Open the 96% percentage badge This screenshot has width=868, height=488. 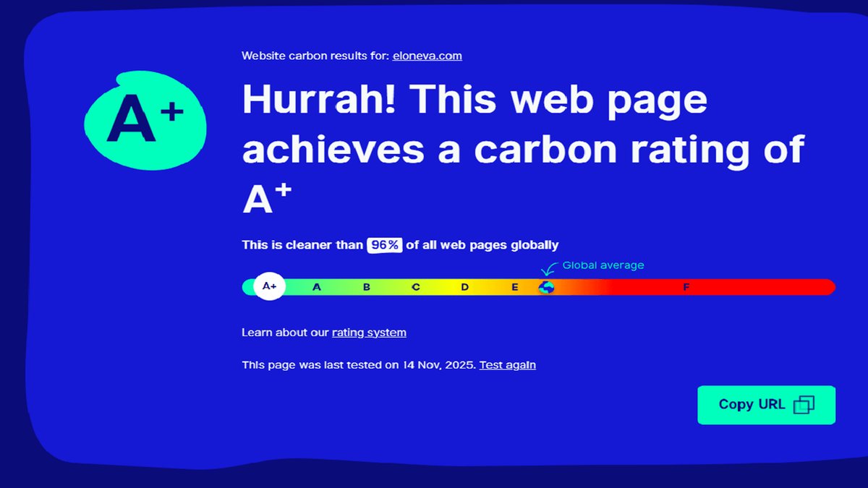[383, 244]
